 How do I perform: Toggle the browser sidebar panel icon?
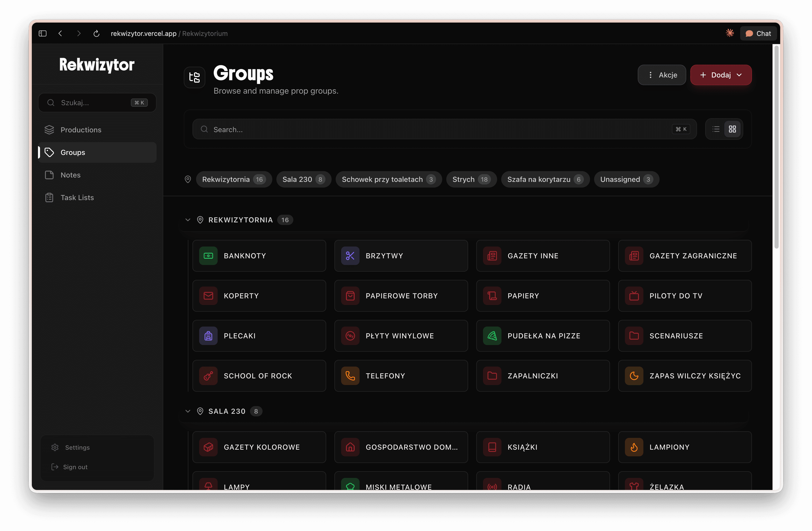[x=42, y=33]
